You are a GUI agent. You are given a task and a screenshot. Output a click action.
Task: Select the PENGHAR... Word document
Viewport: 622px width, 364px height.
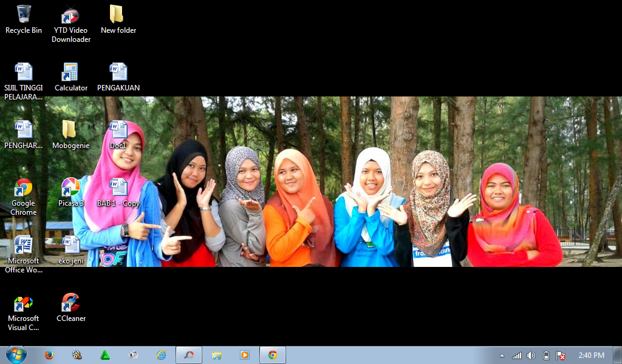(x=24, y=135)
